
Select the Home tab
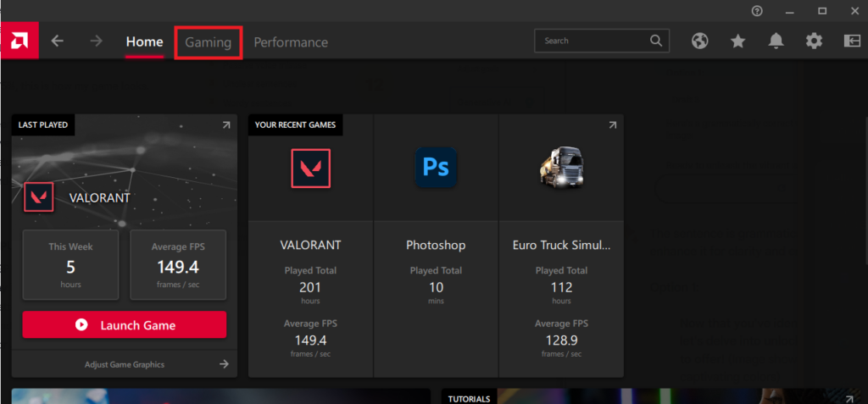click(x=144, y=42)
